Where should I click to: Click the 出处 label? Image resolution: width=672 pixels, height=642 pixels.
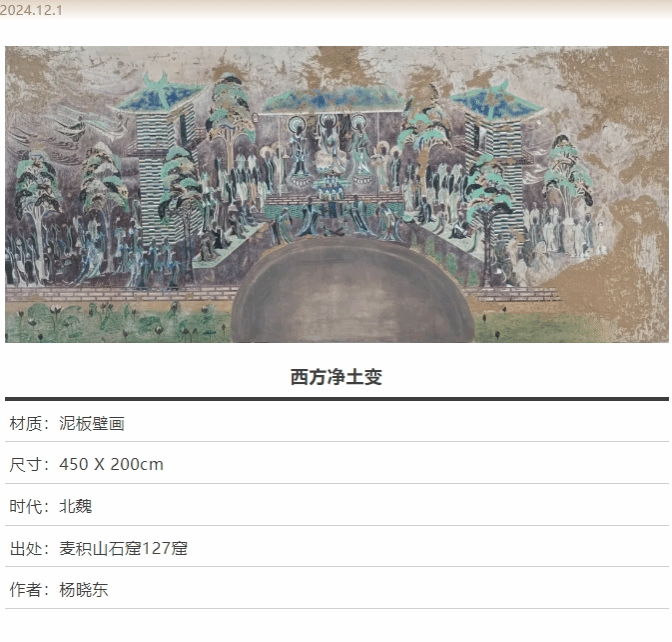point(26,548)
